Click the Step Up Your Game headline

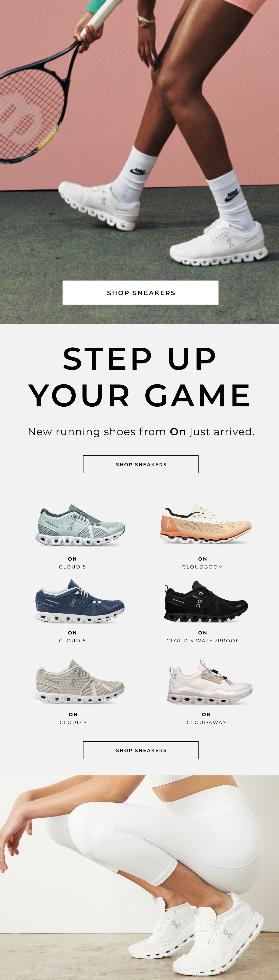click(140, 377)
